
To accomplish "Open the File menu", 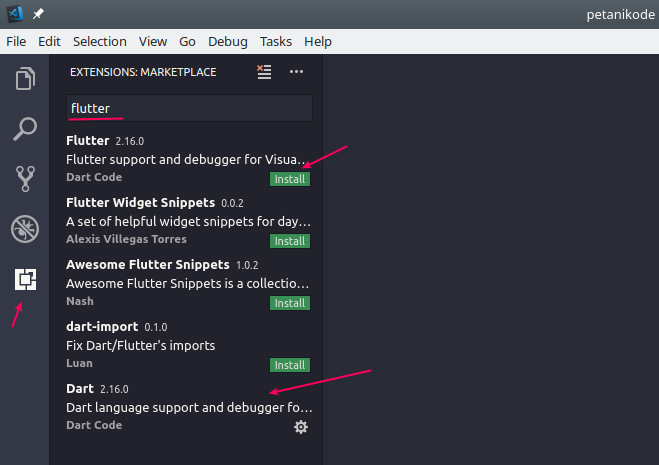I will [x=16, y=42].
